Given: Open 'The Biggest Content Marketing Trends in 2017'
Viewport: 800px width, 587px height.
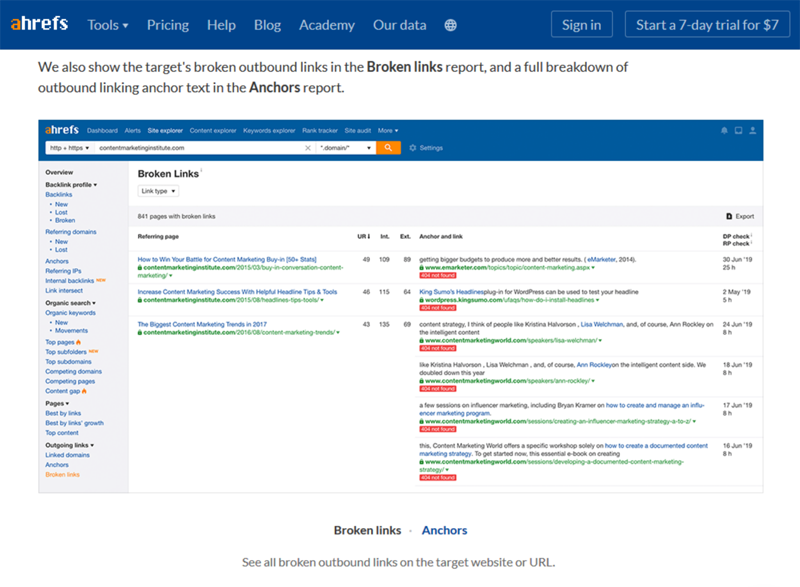Looking at the screenshot, I should (202, 324).
